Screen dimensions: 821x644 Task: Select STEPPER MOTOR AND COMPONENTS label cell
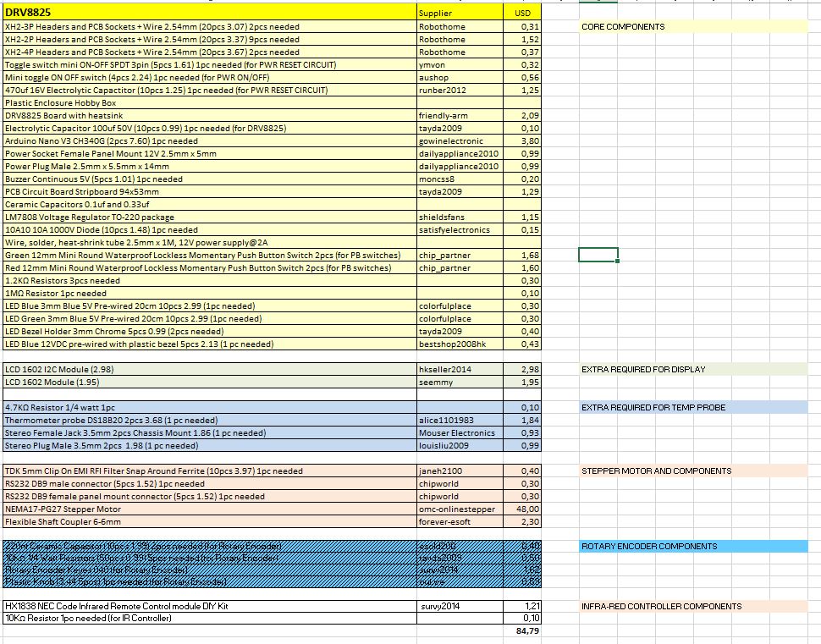coord(693,471)
